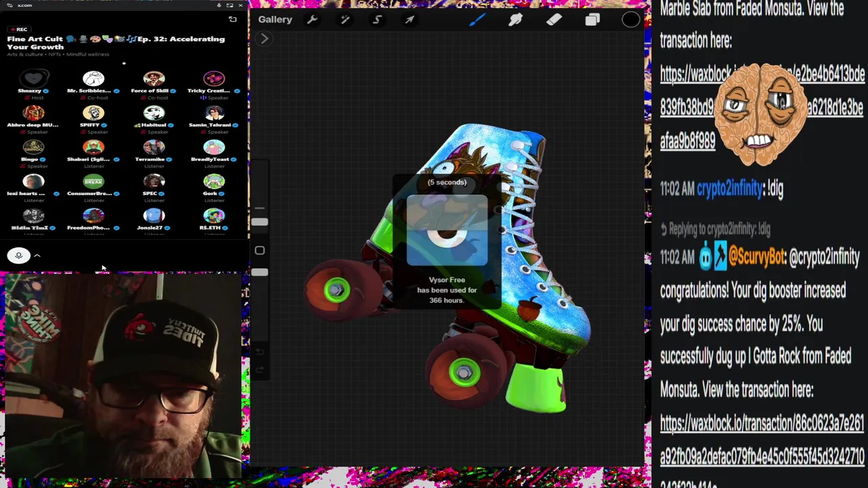Open Jonsie27 listener avatar
868x488 pixels.
click(154, 216)
